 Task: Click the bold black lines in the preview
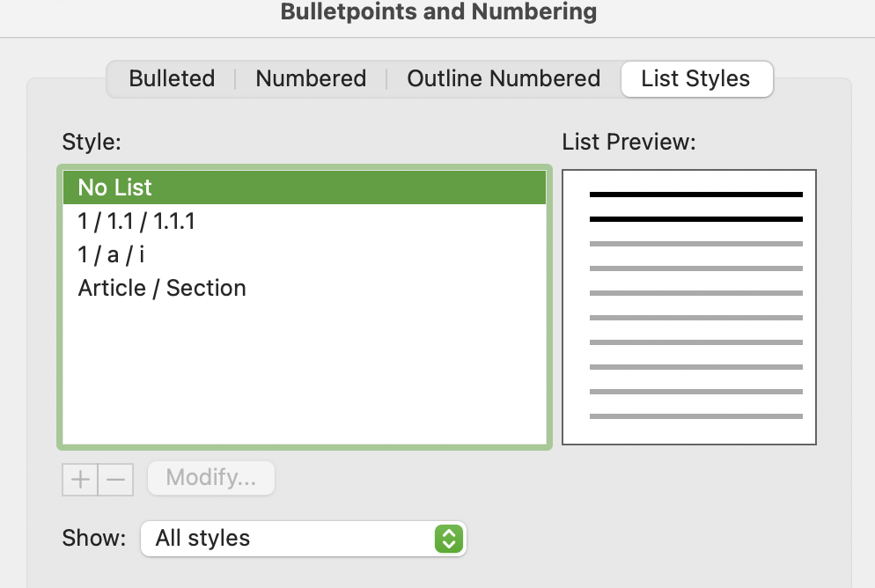point(696,206)
